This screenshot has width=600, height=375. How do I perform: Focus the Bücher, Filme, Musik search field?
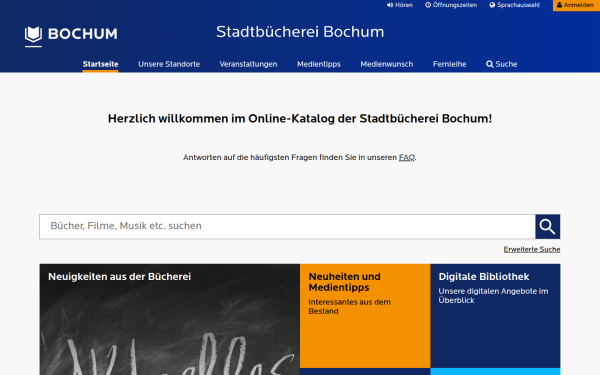click(287, 227)
